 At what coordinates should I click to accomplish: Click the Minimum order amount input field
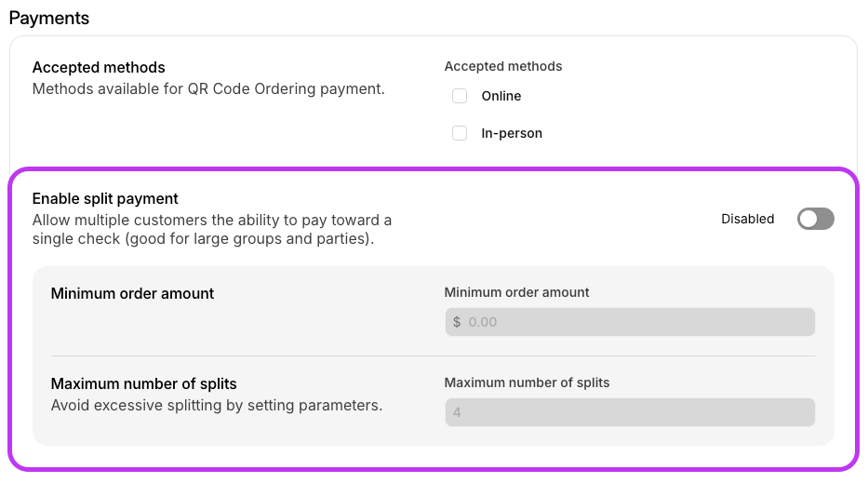pyautogui.click(x=638, y=322)
